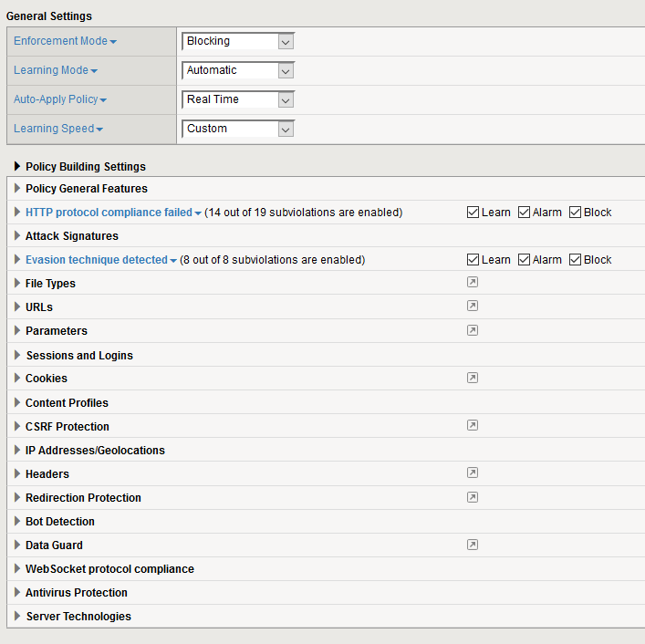Image resolution: width=645 pixels, height=644 pixels.
Task: Open the Parameters external link icon
Action: click(x=472, y=330)
